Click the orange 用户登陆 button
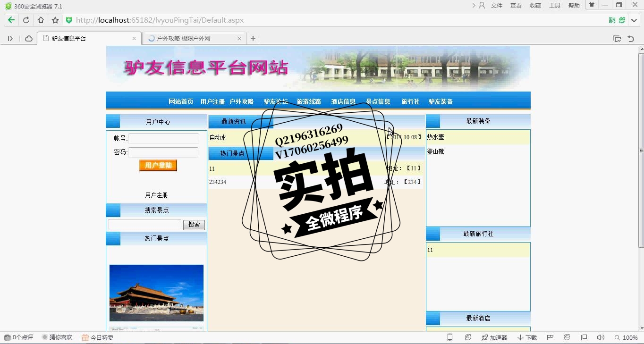 [x=158, y=165]
